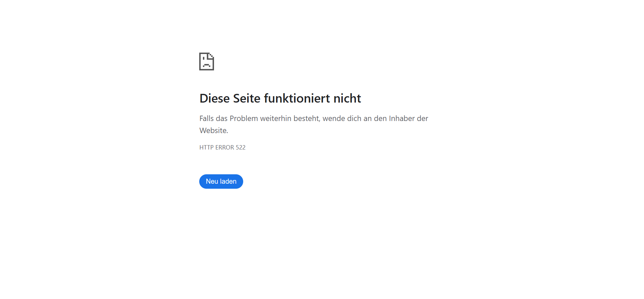The image size is (644, 299).
Task: Click the HTTP part of the error code
Action: click(206, 147)
